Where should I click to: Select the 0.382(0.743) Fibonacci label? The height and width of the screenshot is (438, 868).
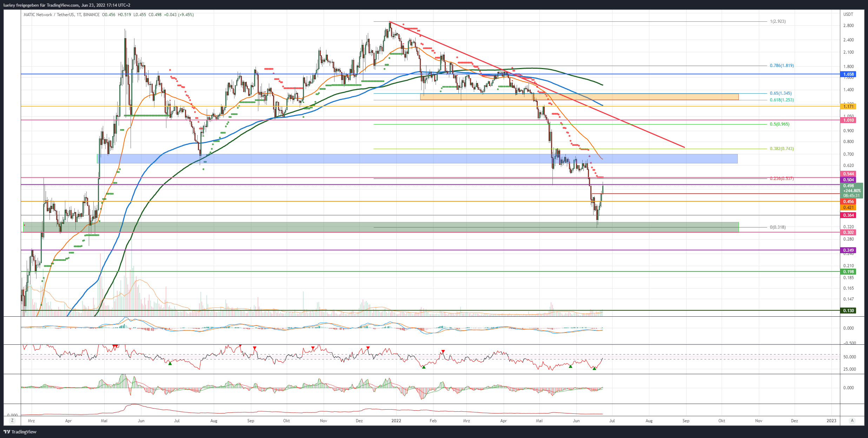(782, 149)
